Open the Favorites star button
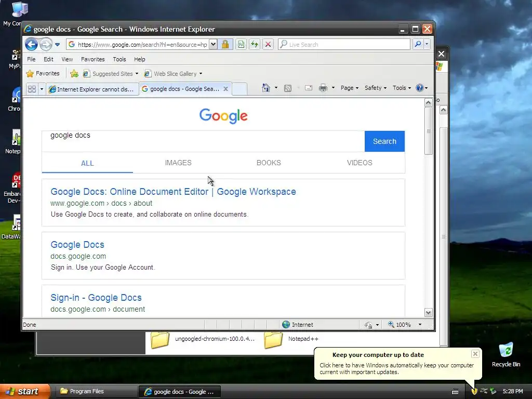Viewport: 532px width, 399px height. [43, 73]
